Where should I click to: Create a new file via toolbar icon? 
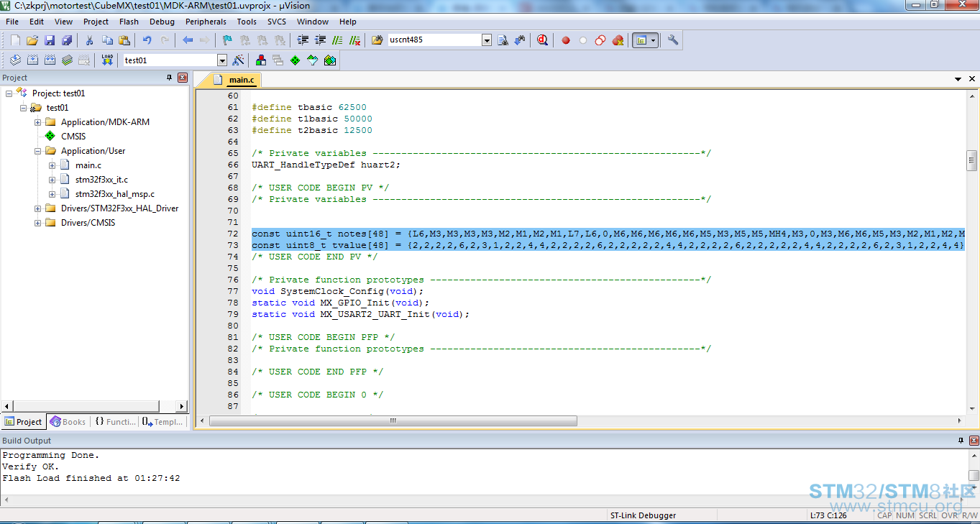(14, 40)
